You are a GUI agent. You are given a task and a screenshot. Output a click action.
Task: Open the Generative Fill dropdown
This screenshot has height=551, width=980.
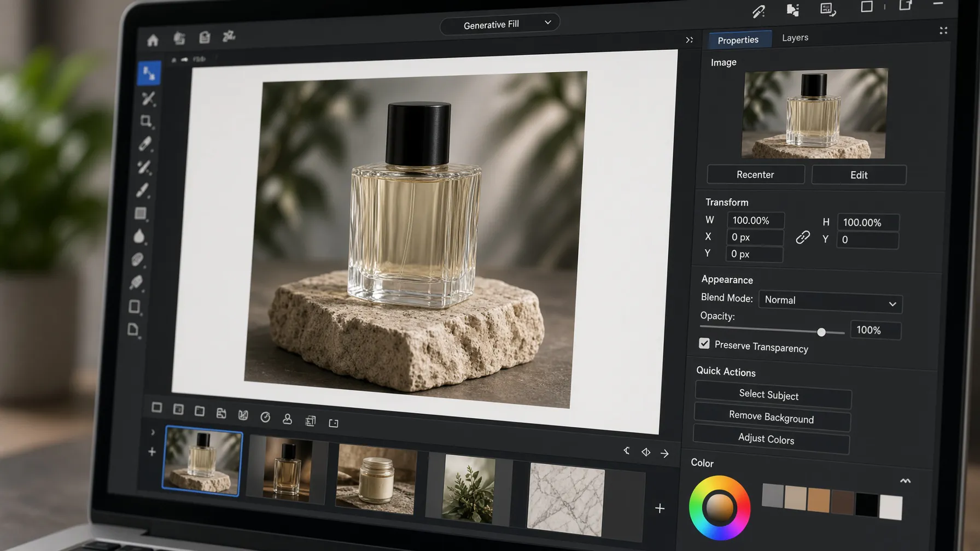point(500,24)
